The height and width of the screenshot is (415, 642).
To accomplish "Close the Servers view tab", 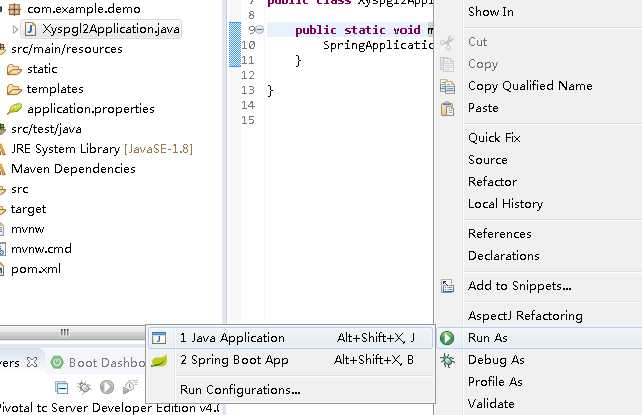I will (32, 362).
